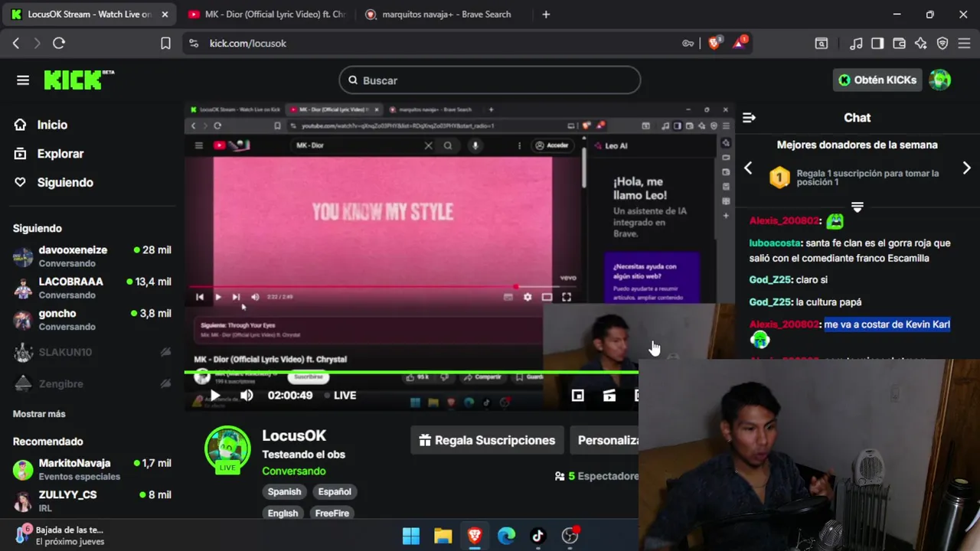The height and width of the screenshot is (551, 980).
Task: Open a new browser tab
Action: tap(546, 15)
